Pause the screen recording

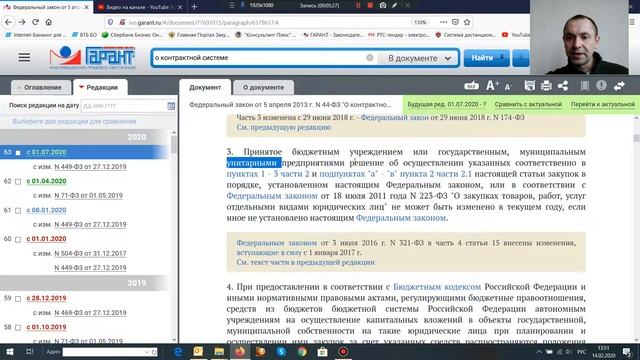(358, 5)
